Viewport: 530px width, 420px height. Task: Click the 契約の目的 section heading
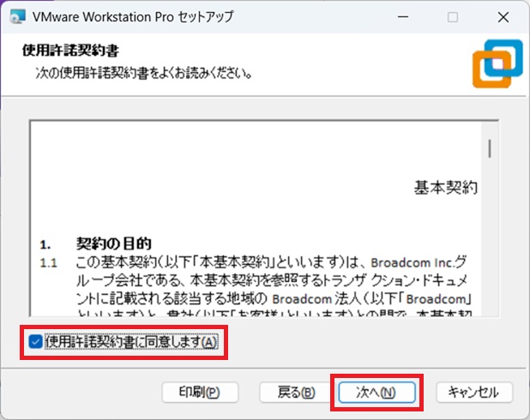113,243
